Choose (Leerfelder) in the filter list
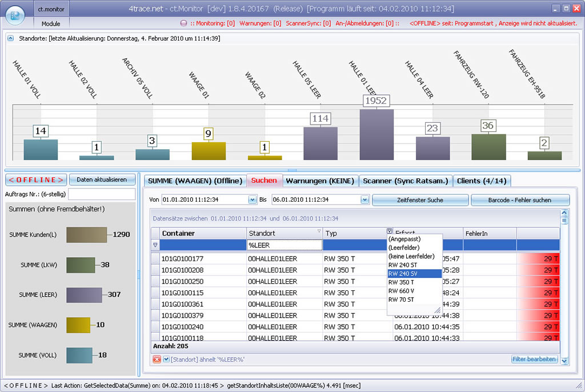 pos(404,247)
